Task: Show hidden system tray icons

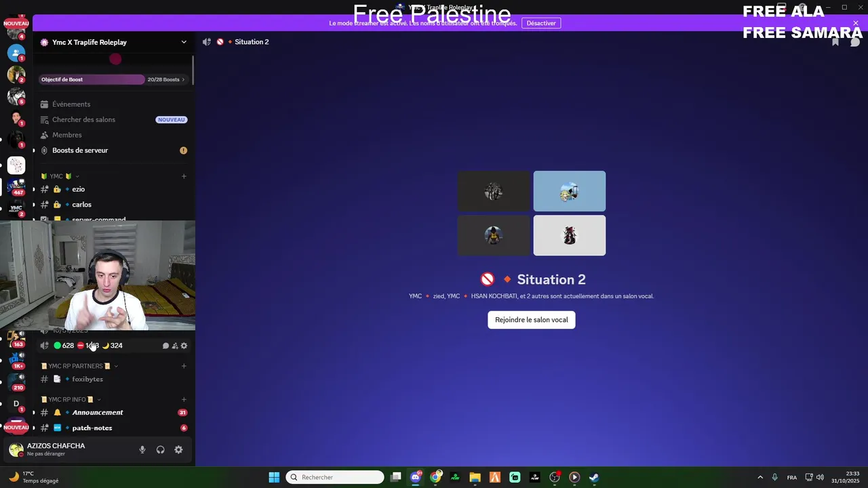Action: [760, 477]
